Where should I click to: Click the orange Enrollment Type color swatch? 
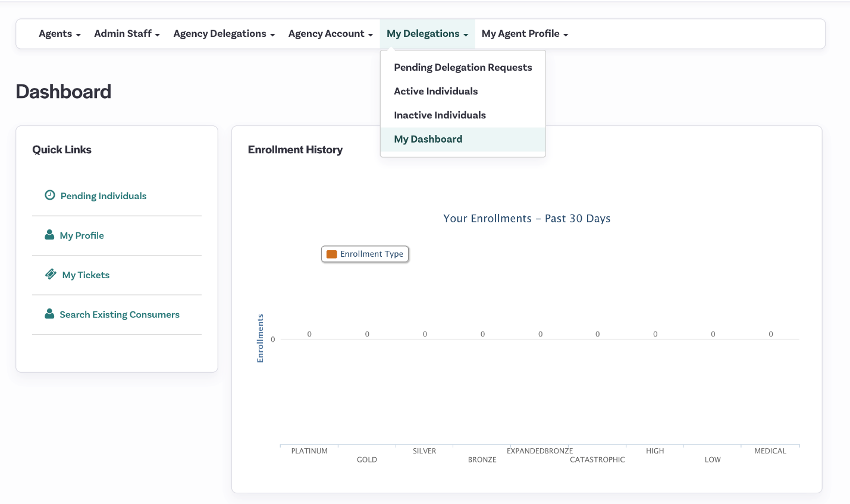(x=332, y=254)
